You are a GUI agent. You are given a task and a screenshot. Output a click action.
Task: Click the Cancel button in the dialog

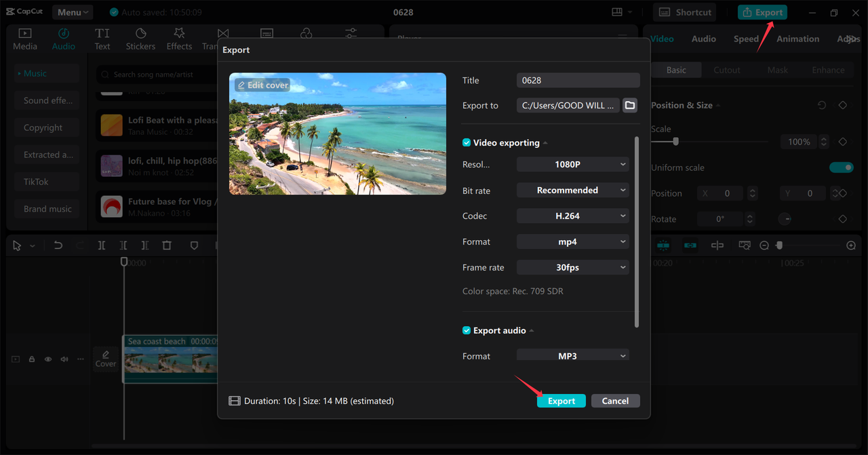pyautogui.click(x=615, y=401)
